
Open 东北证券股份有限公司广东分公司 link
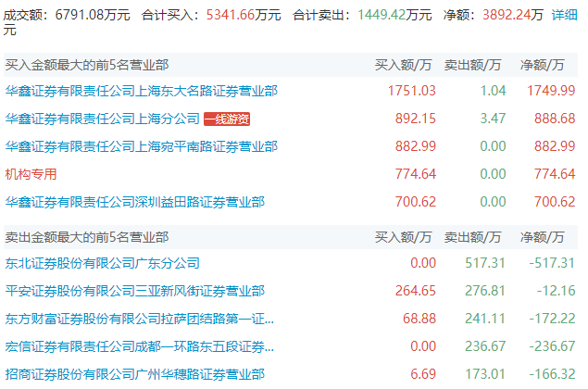[x=103, y=263]
